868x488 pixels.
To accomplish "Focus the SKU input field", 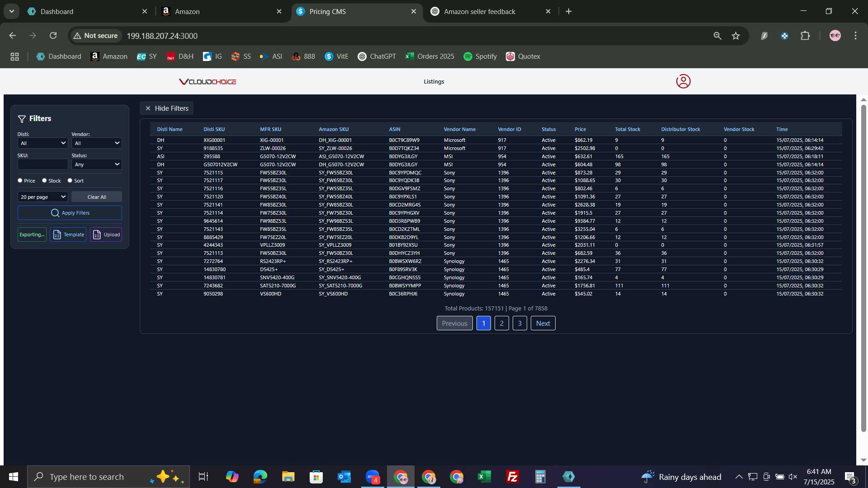I will point(42,164).
